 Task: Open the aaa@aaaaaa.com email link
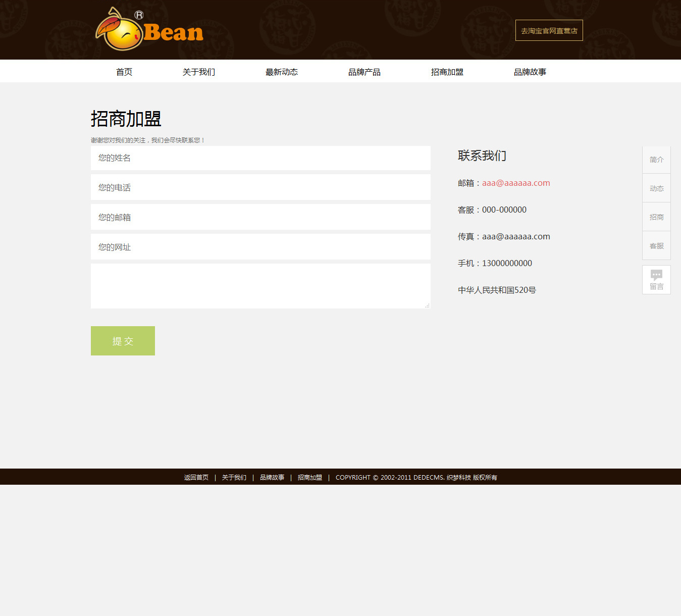(516, 183)
